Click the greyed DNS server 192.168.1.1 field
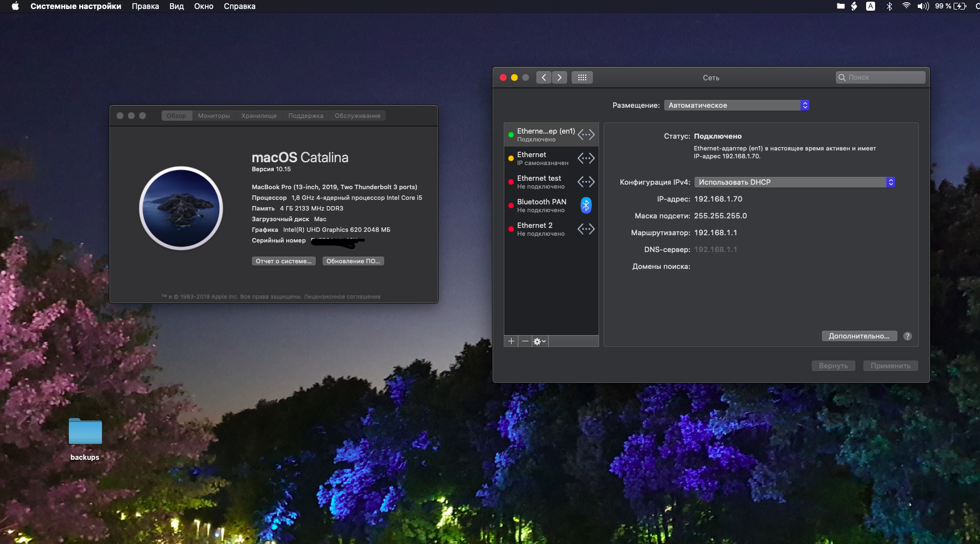 click(x=716, y=249)
